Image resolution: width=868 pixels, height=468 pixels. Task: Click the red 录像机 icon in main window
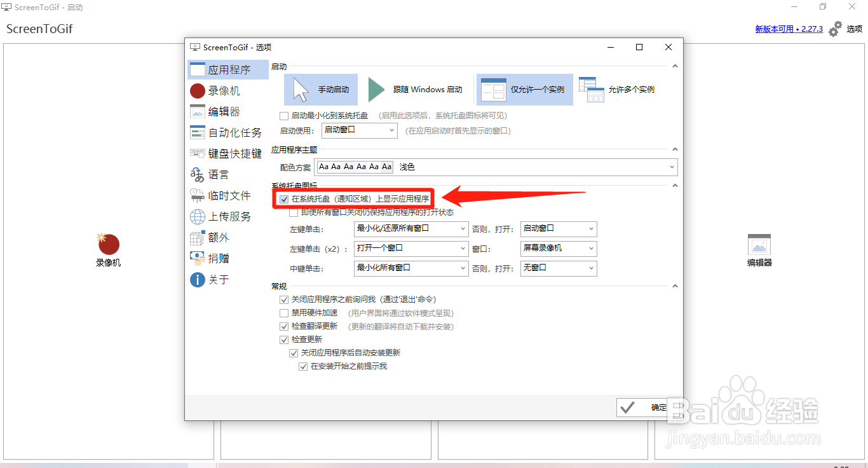(109, 244)
